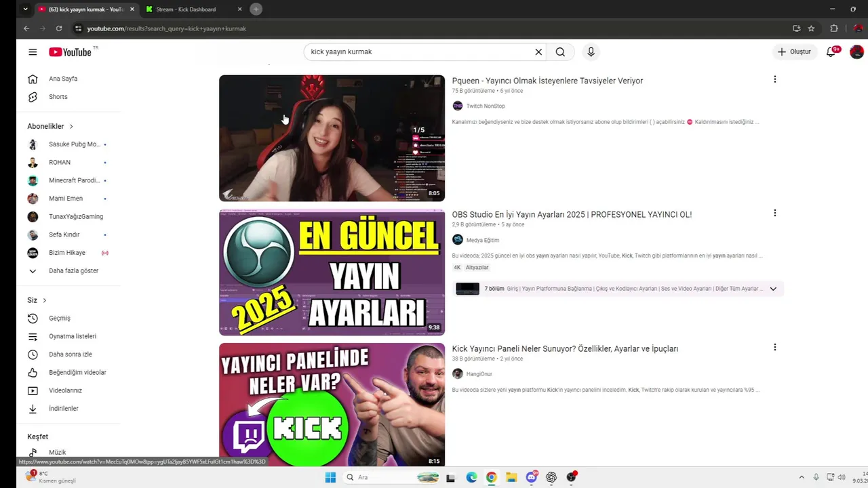Open more options for Pqueen video
Screen dimensions: 868x488
coord(774,79)
